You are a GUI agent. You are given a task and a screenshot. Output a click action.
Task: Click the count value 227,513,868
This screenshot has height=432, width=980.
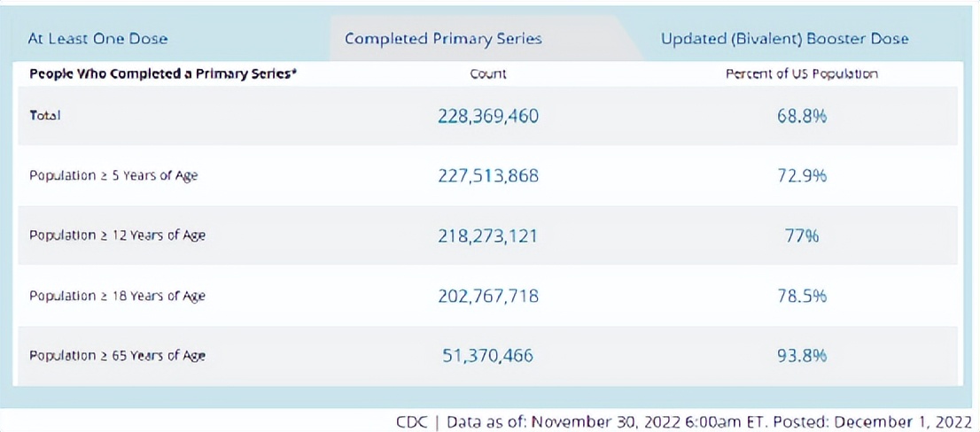488,176
